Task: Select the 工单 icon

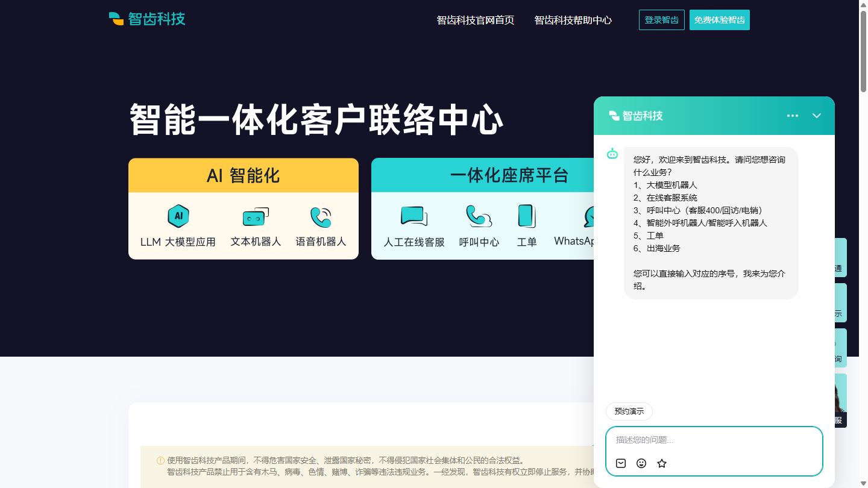Action: pos(527,216)
